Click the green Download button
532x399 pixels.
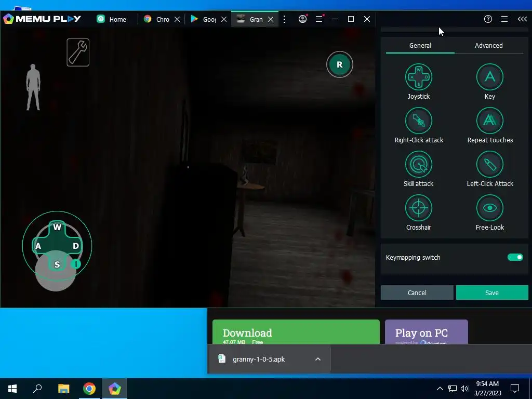[296, 332]
